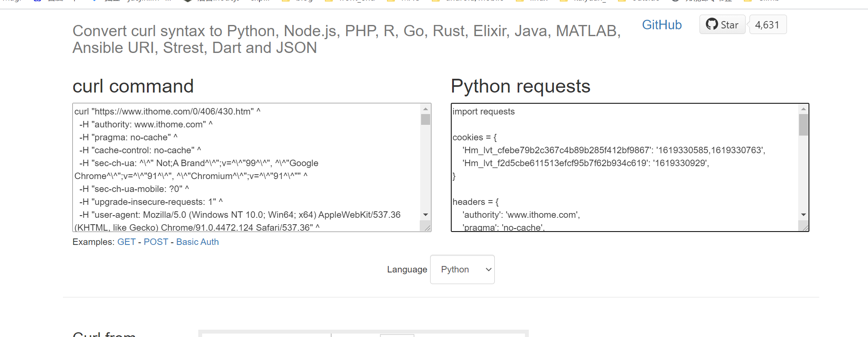Click the GitHub Star button

click(x=722, y=25)
